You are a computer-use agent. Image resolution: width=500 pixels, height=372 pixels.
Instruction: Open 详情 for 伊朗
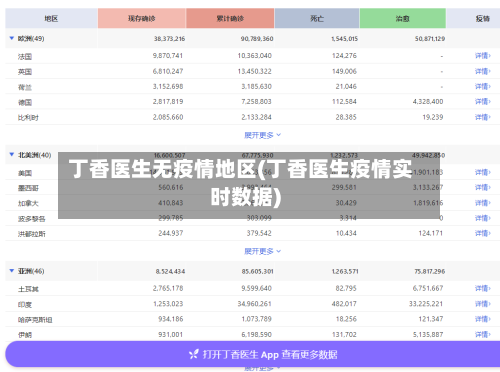click(x=483, y=334)
